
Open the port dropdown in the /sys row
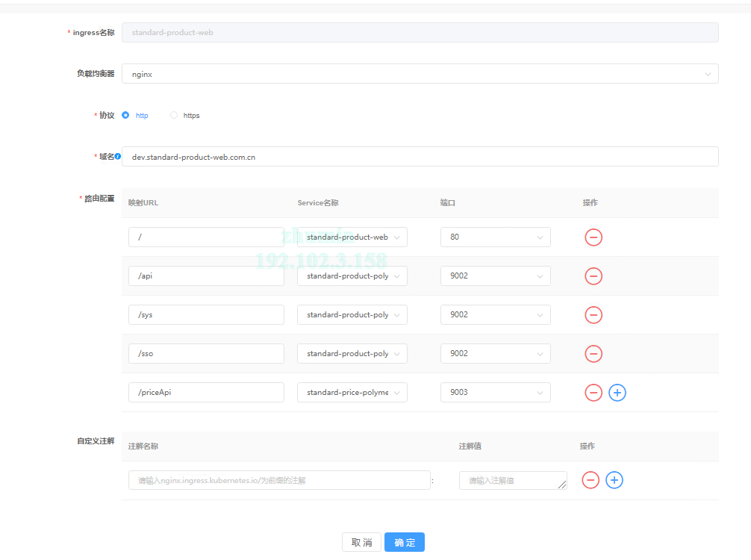tap(495, 315)
